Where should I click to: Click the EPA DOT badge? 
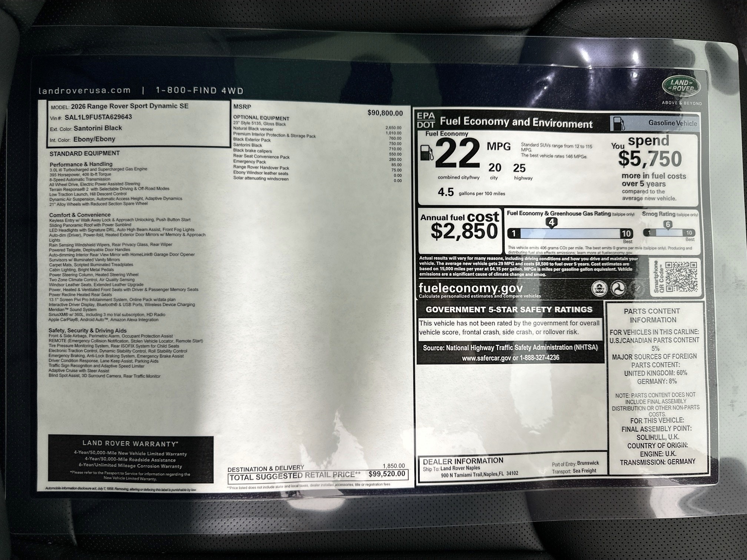click(426, 120)
